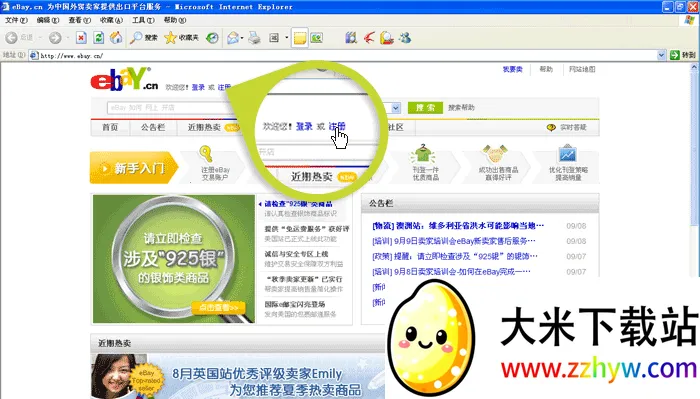The image size is (700, 399).
Task: Click the 转到 Go button
Action: pos(683,55)
